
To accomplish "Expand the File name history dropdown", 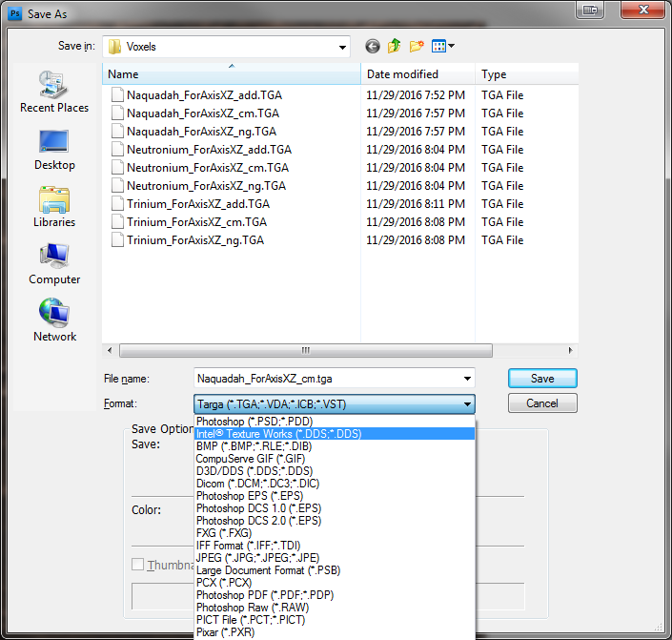I will click(x=467, y=379).
